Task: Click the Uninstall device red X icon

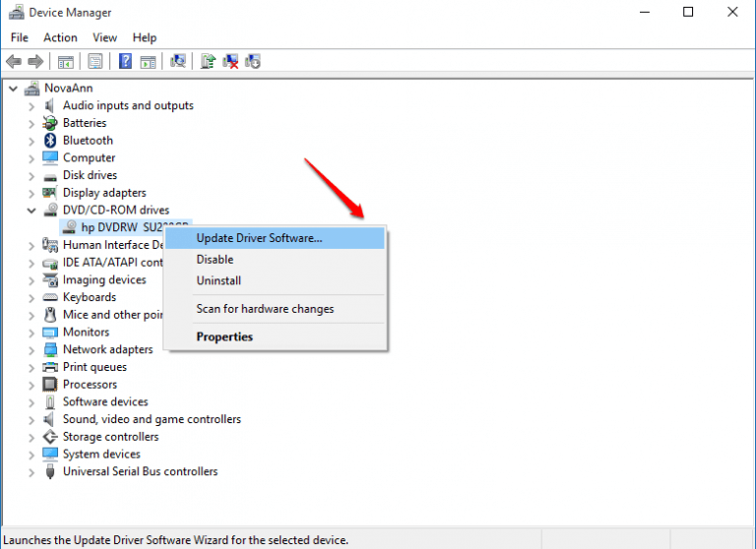Action: point(230,62)
